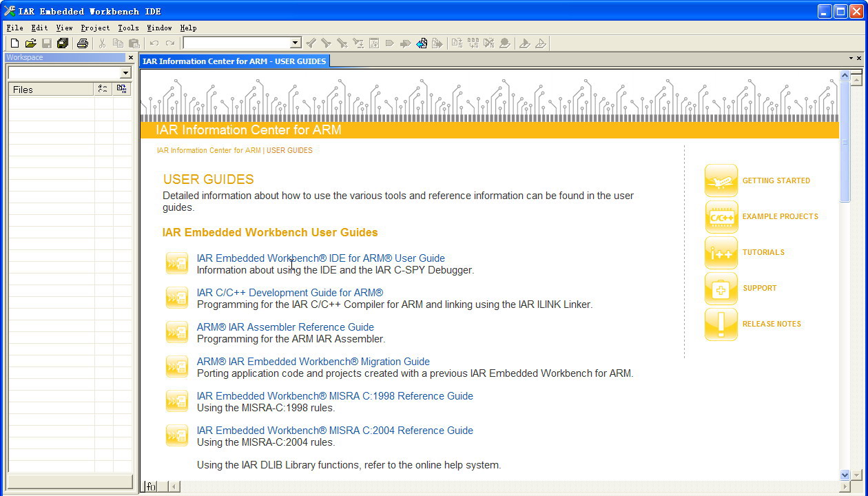Click the Print icon in toolbar
The image size is (868, 496).
(83, 43)
